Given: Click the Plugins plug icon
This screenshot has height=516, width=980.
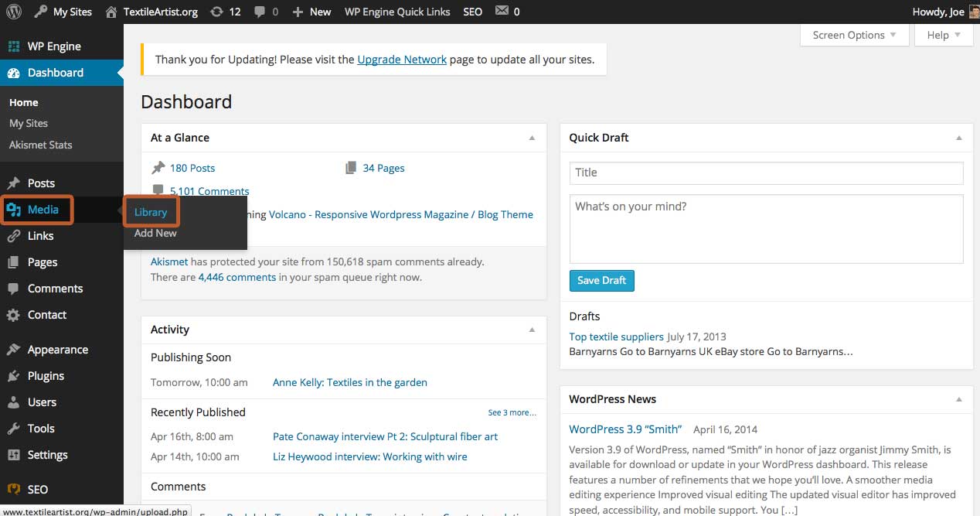Looking at the screenshot, I should [14, 376].
